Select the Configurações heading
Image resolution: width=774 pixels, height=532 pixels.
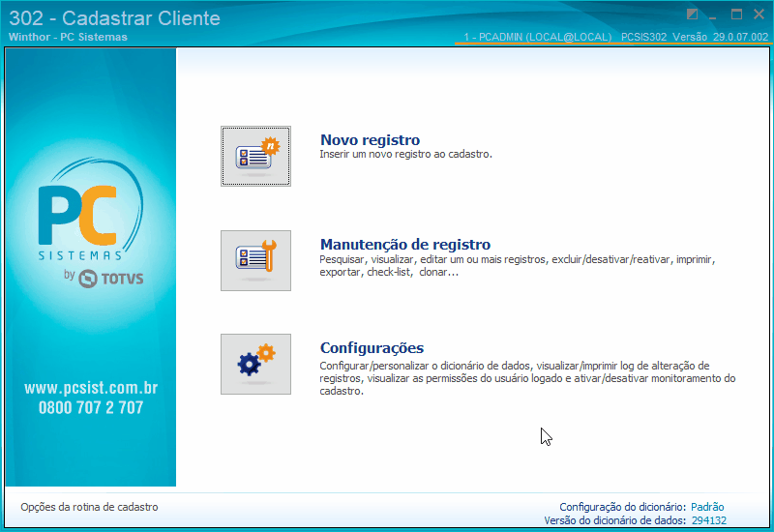coord(372,348)
